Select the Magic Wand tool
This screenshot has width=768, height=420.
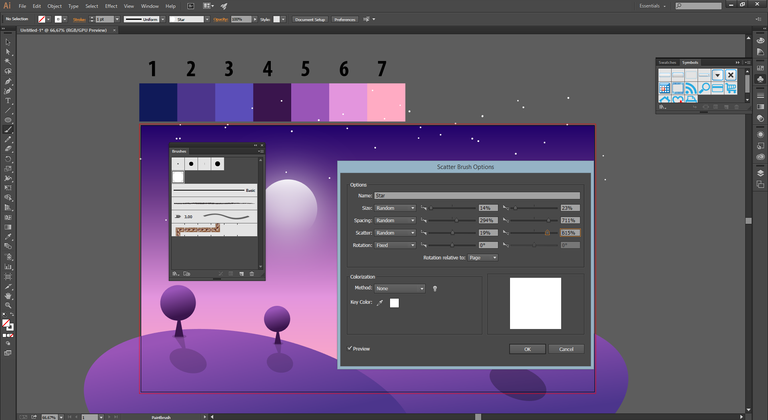(x=8, y=62)
